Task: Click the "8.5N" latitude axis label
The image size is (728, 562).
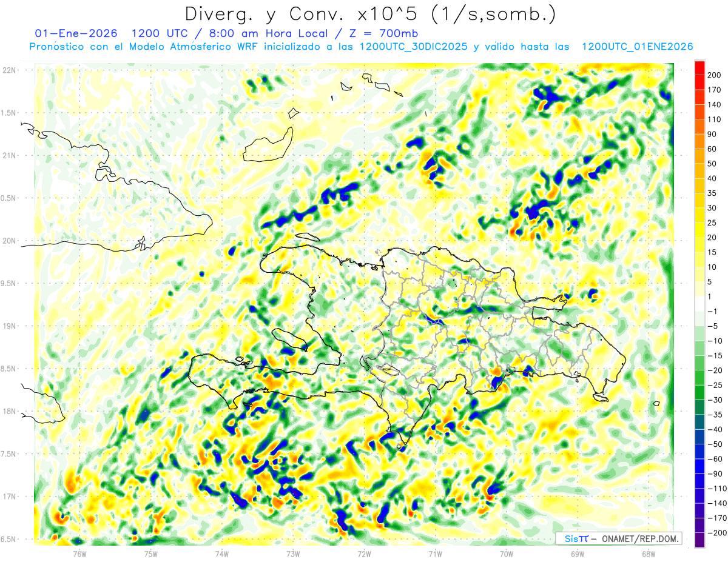Action: click(9, 369)
